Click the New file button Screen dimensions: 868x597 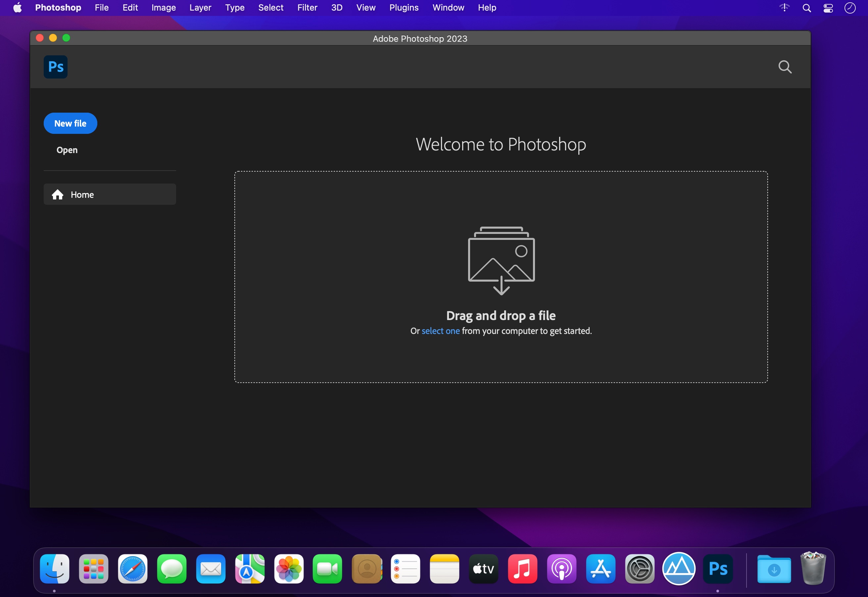70,123
